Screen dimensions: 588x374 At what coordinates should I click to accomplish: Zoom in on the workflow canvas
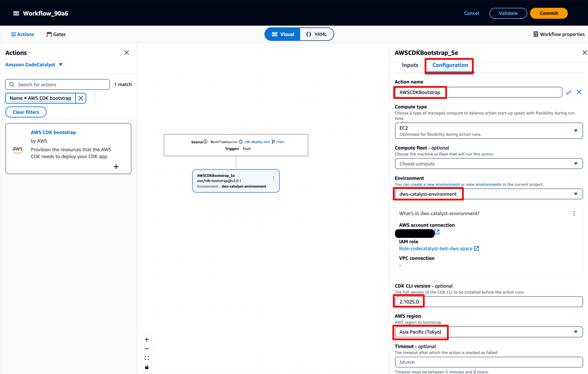[x=147, y=340]
